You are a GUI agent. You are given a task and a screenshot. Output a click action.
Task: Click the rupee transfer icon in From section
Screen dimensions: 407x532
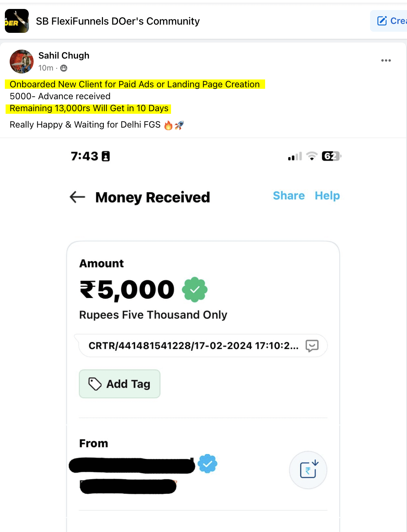coord(308,470)
